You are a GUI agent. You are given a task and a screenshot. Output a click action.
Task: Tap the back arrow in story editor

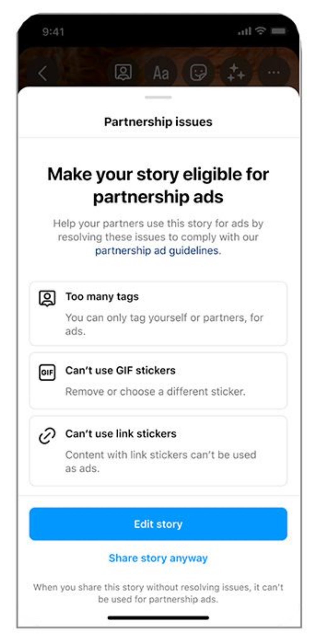pyautogui.click(x=43, y=73)
